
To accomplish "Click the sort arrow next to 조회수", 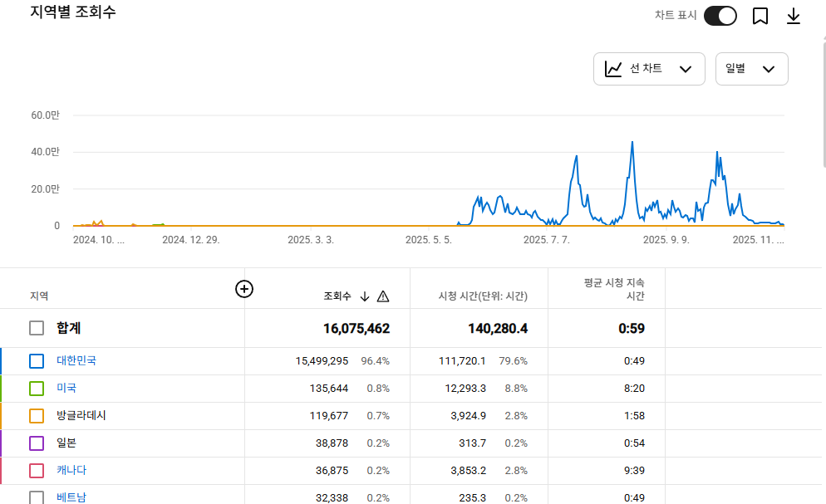I will click(x=365, y=296).
